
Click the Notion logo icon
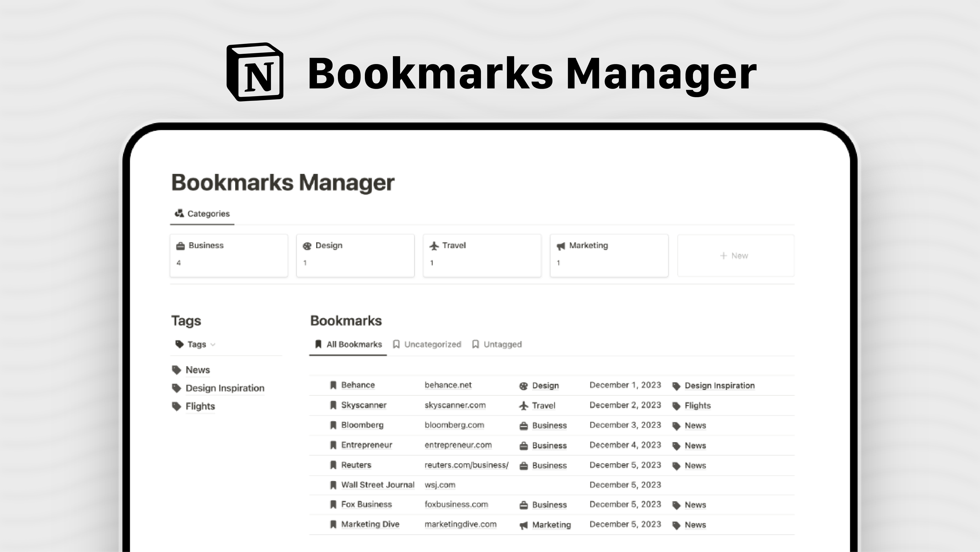tap(254, 72)
